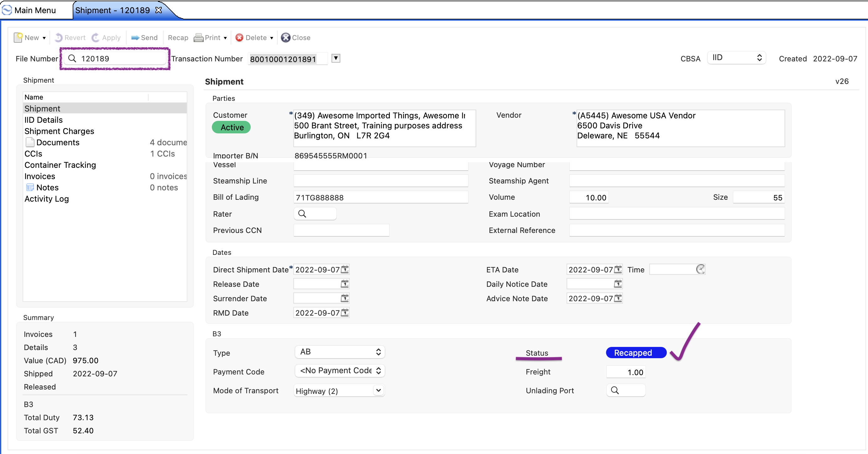Open the Release Date calendar icon
The image size is (868, 454).
tap(345, 284)
